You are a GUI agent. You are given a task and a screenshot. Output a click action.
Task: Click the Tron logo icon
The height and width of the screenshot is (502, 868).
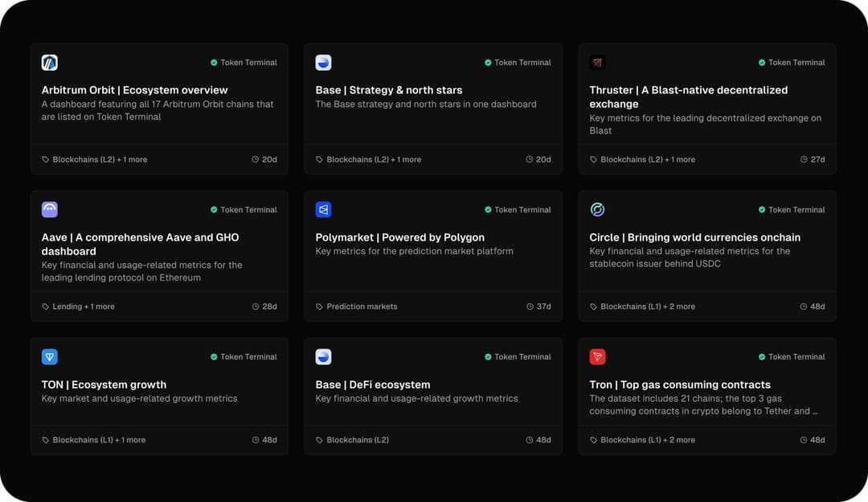pyautogui.click(x=597, y=357)
